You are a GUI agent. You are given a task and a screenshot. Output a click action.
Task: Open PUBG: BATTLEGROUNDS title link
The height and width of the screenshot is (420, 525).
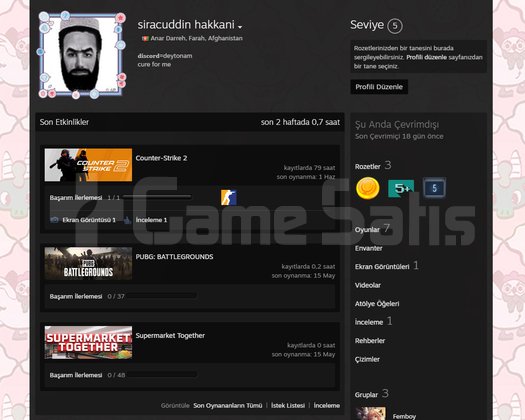174,257
